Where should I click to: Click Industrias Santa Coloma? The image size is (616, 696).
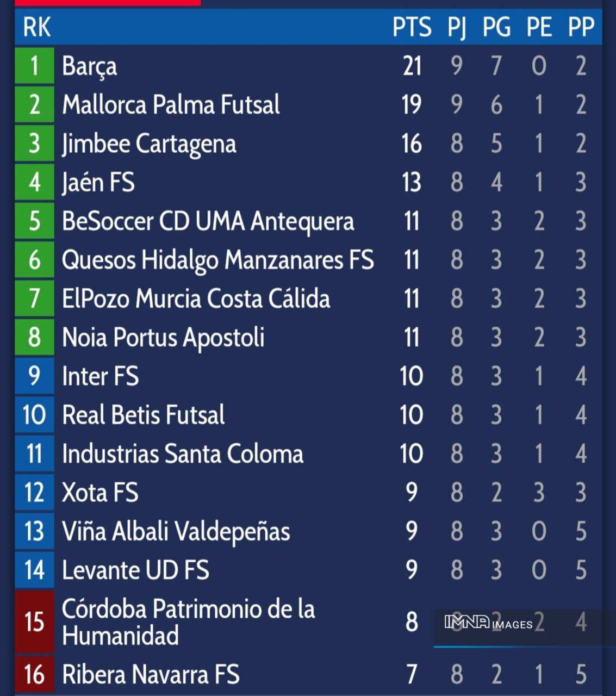[182, 454]
